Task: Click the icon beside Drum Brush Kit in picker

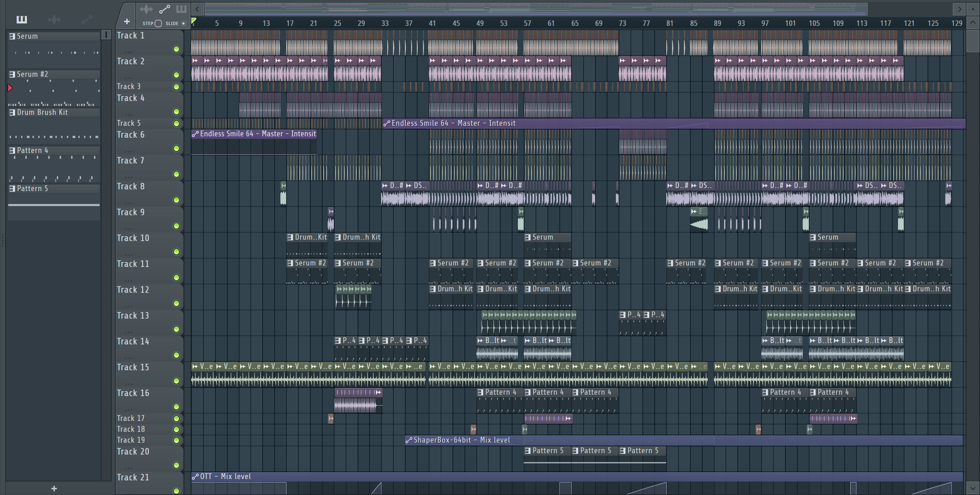Action: click(x=12, y=112)
